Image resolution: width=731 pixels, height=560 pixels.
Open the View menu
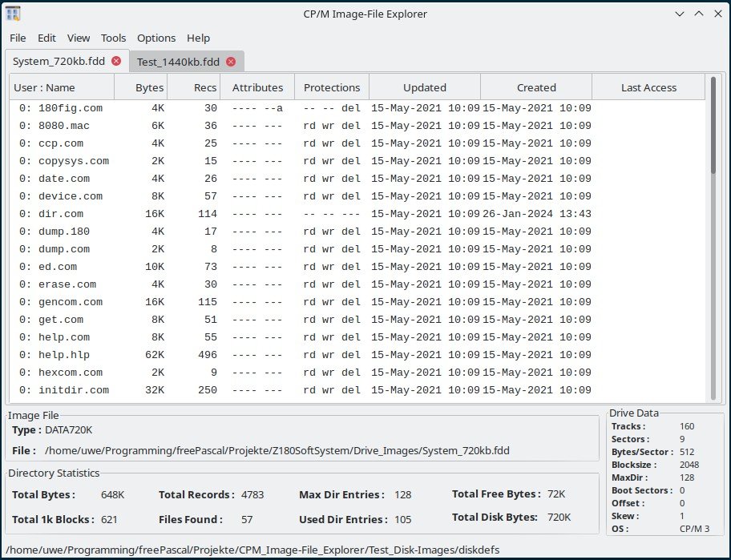coord(79,38)
